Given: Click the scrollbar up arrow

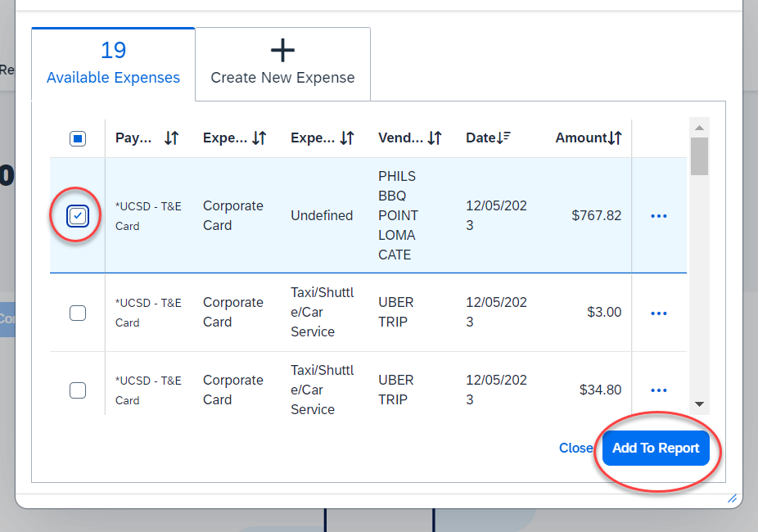Looking at the screenshot, I should (x=699, y=127).
